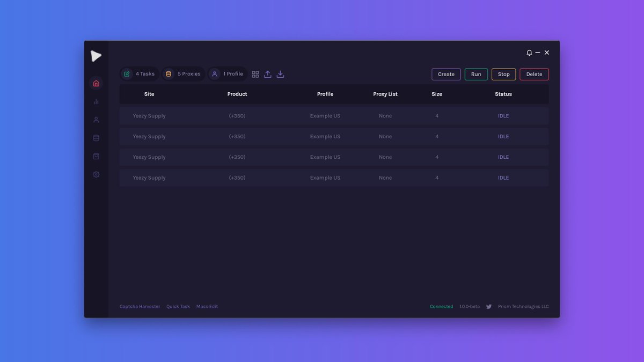
Task: Click the Status column header
Action: pos(503,94)
